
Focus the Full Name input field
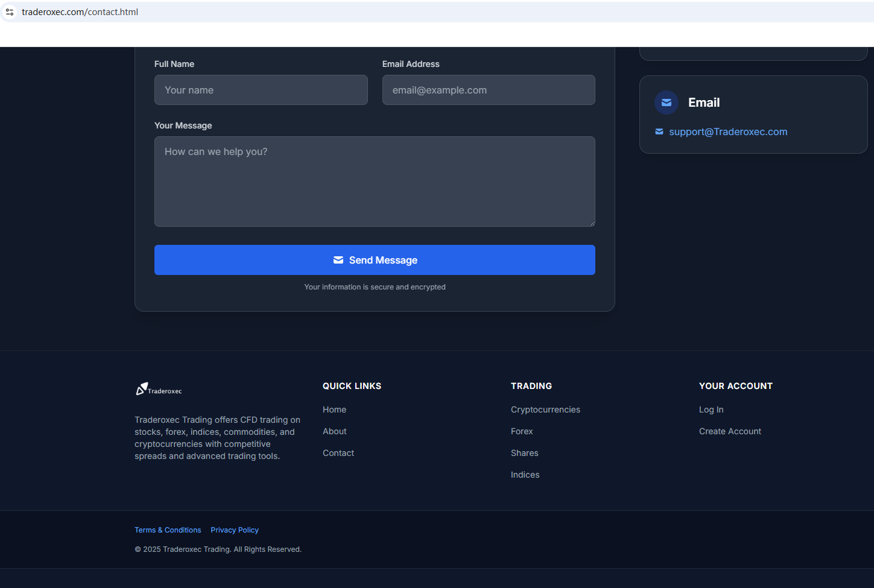261,90
